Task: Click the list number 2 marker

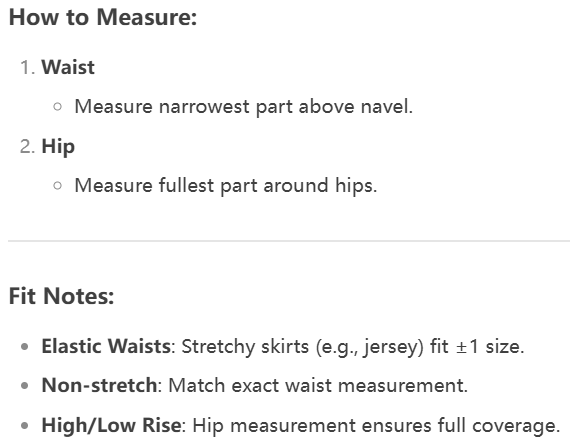Action: tap(27, 147)
